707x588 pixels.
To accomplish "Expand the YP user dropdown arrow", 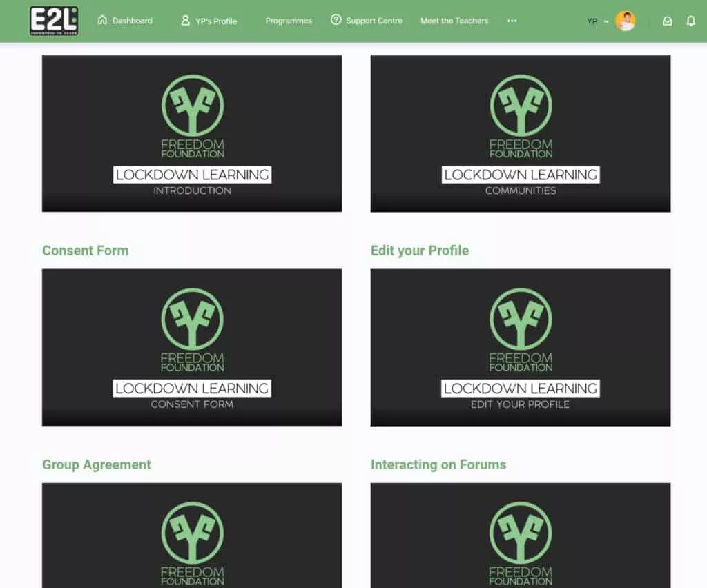I will click(606, 21).
